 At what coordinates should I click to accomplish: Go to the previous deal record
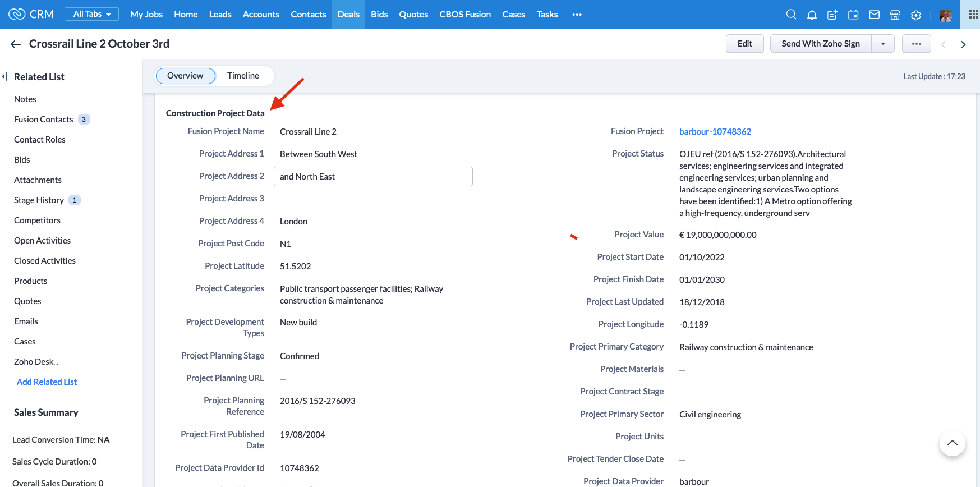[x=944, y=44]
